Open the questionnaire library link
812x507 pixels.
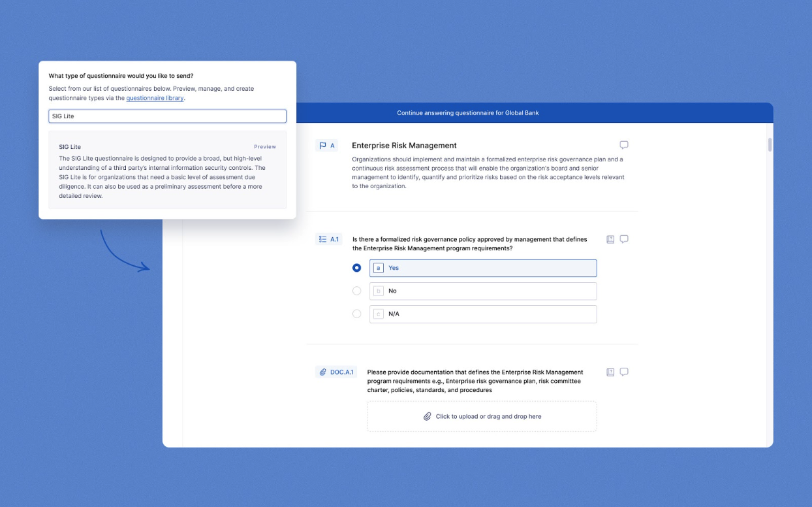point(155,98)
